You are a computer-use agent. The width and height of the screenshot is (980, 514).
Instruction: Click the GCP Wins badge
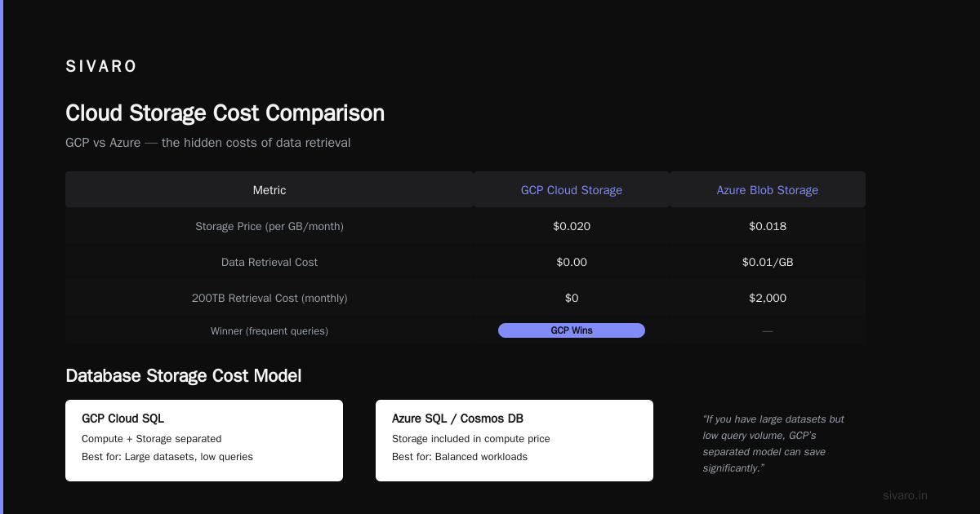coord(572,330)
